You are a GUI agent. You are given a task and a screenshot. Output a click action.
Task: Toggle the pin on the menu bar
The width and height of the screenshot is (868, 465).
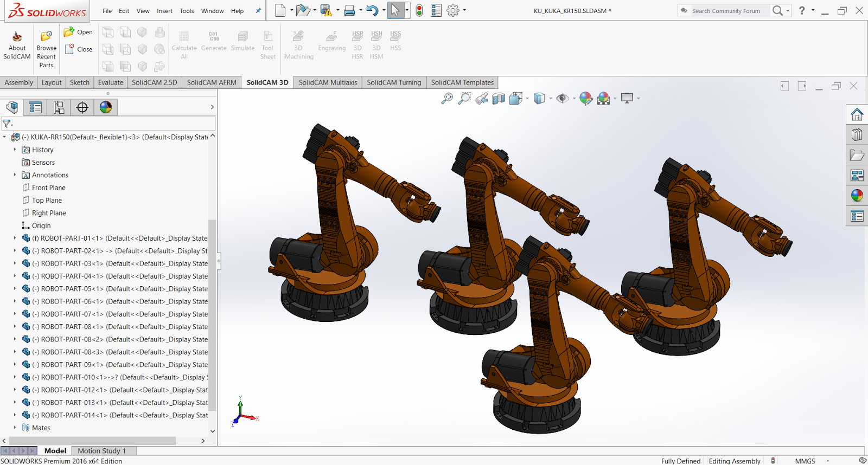[258, 11]
